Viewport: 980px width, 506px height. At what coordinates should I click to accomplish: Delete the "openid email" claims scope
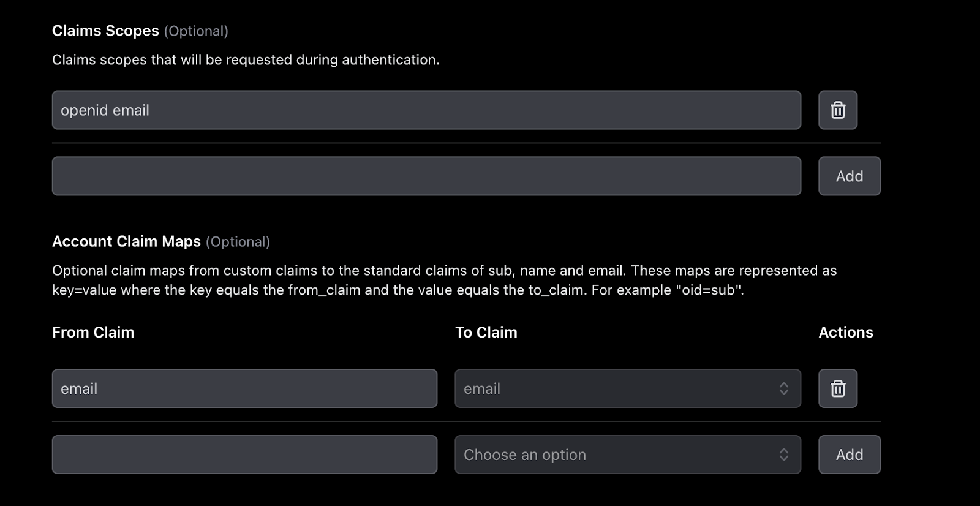pyautogui.click(x=837, y=110)
